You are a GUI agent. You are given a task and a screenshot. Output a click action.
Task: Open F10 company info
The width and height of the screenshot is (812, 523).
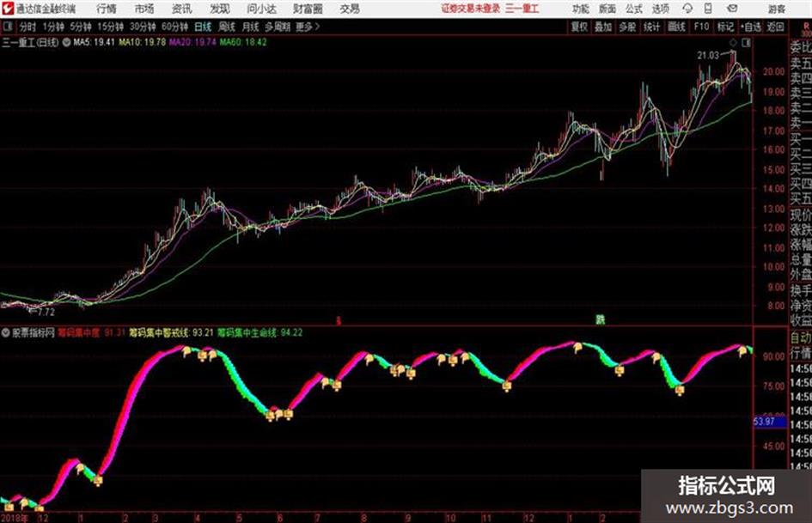702,27
